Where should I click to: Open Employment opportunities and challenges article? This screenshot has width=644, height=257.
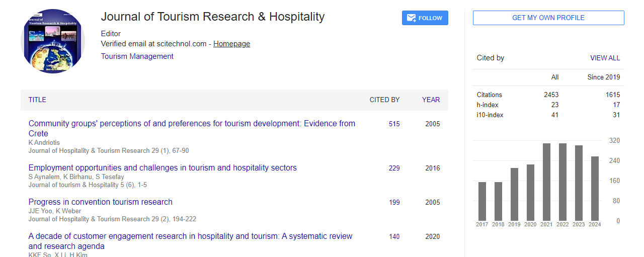pos(163,167)
